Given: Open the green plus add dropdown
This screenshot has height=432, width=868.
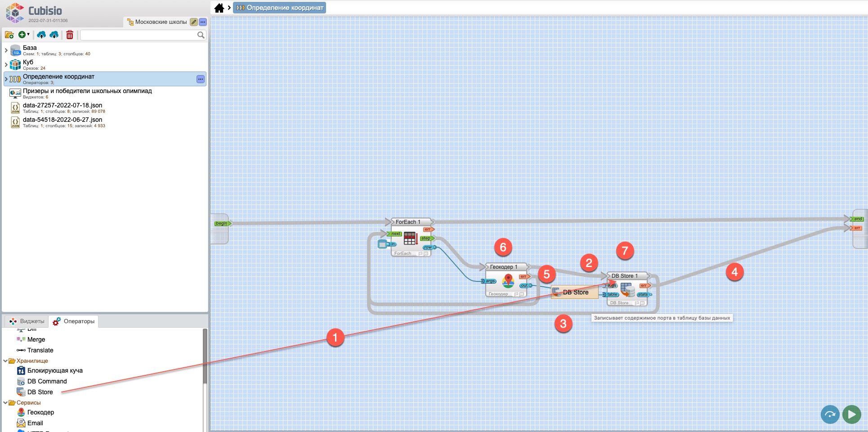Looking at the screenshot, I should point(23,35).
